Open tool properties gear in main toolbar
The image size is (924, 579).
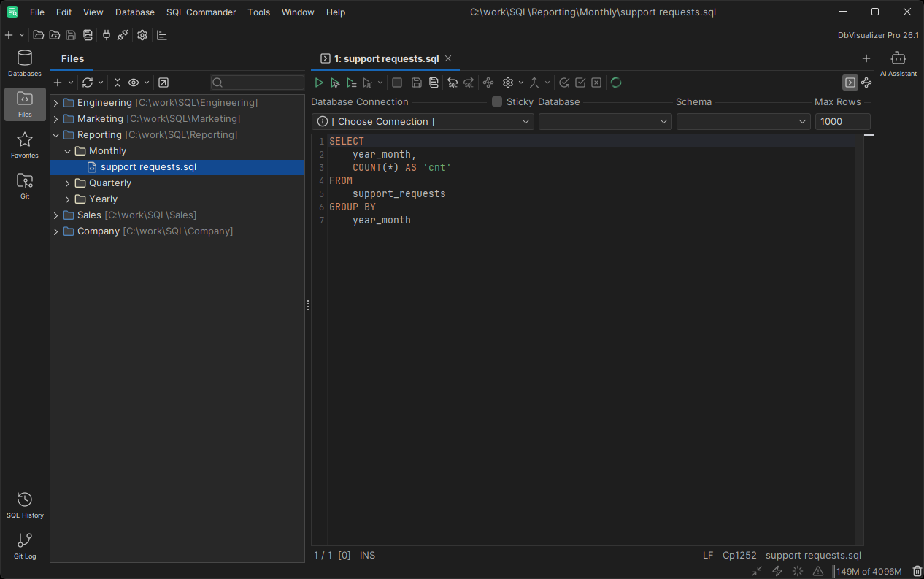coord(142,35)
